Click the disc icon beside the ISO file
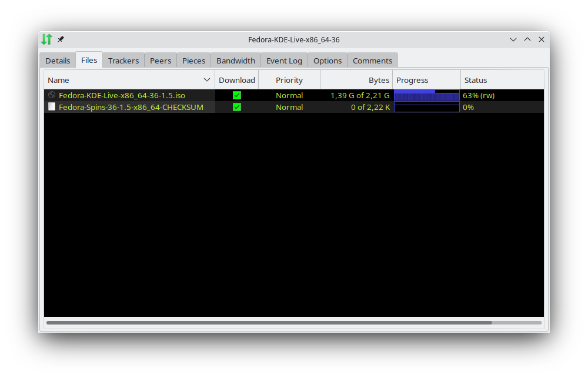 pyautogui.click(x=52, y=95)
